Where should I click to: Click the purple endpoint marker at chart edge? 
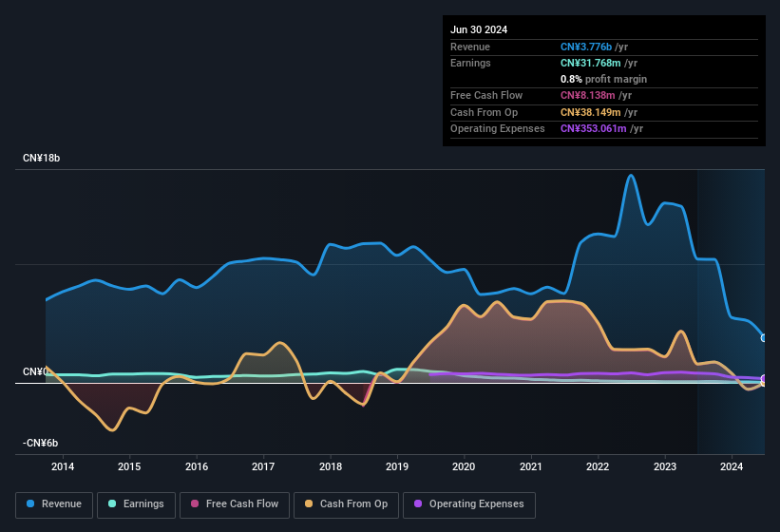point(764,379)
